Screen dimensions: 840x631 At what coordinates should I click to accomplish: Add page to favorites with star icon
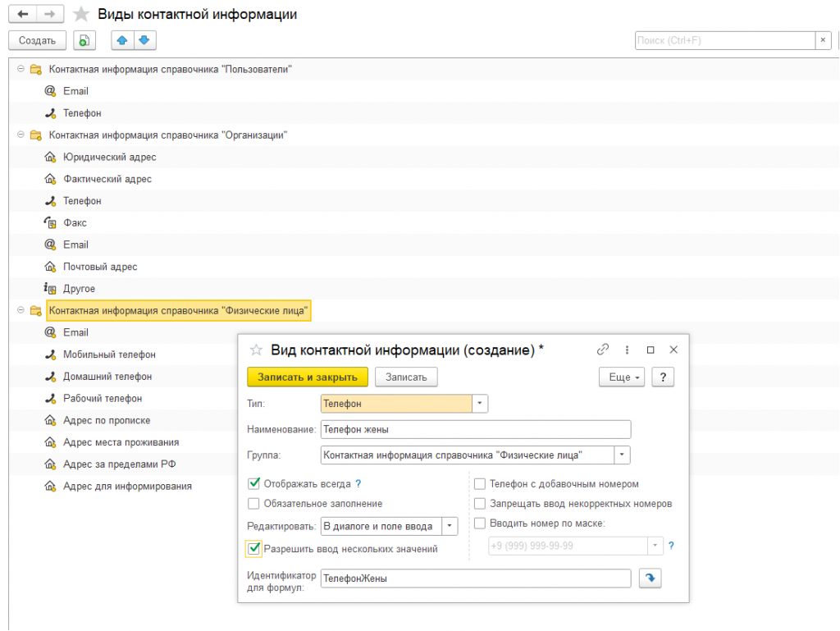tap(81, 14)
